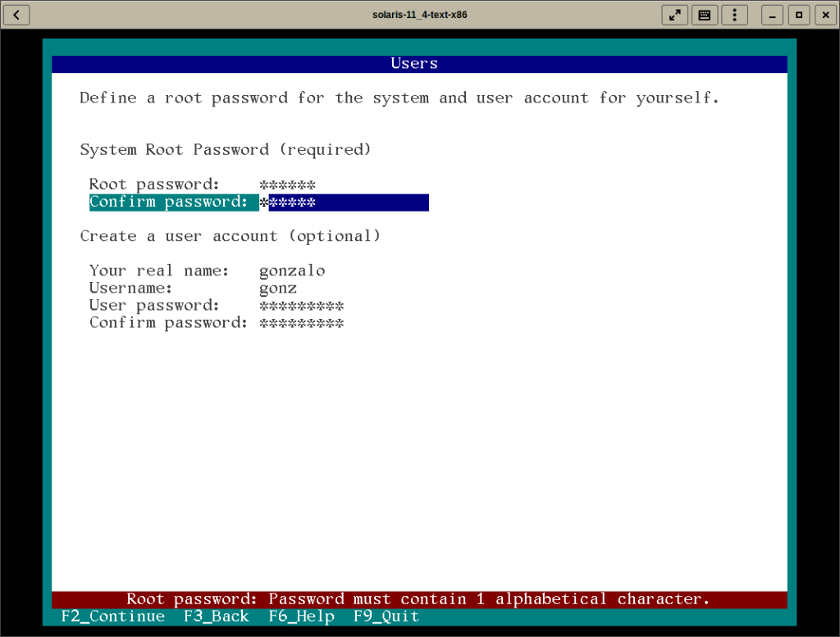Click the 'User password:' label
The height and width of the screenshot is (637, 840).
[154, 306]
